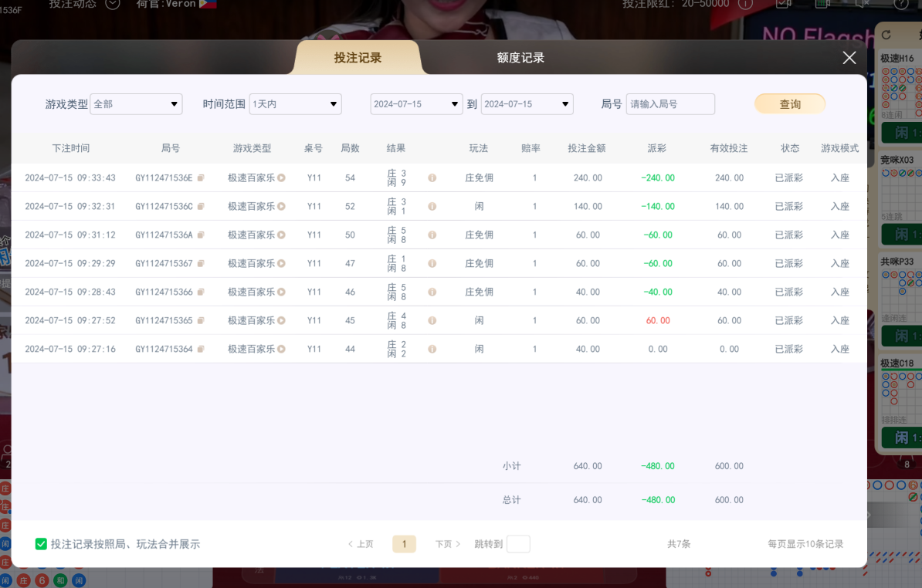This screenshot has height=588, width=922.
Task: Open the 游戏类型 dropdown showing 全部
Action: (x=136, y=103)
